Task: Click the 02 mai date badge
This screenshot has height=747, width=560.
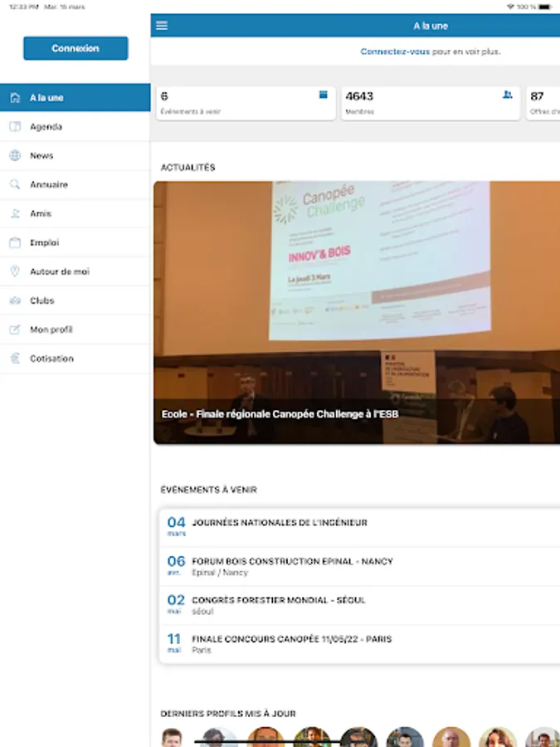Action: [176, 604]
